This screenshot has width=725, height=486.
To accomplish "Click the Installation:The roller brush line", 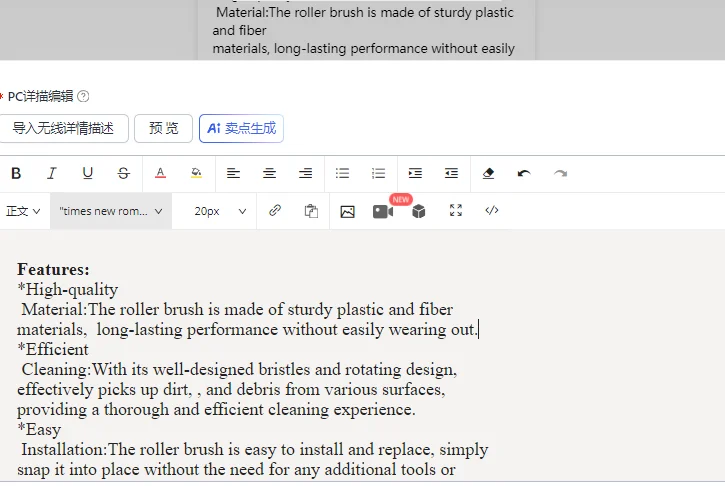I will (255, 450).
